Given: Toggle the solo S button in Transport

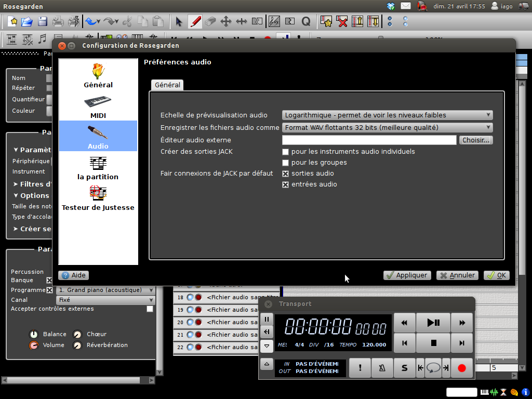Looking at the screenshot, I should pyautogui.click(x=404, y=368).
